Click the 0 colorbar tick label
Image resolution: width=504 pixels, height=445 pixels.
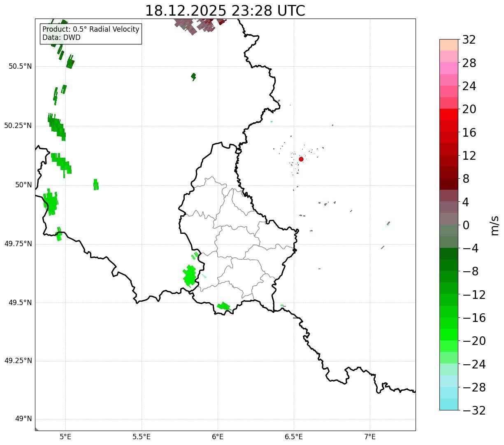pyautogui.click(x=466, y=225)
